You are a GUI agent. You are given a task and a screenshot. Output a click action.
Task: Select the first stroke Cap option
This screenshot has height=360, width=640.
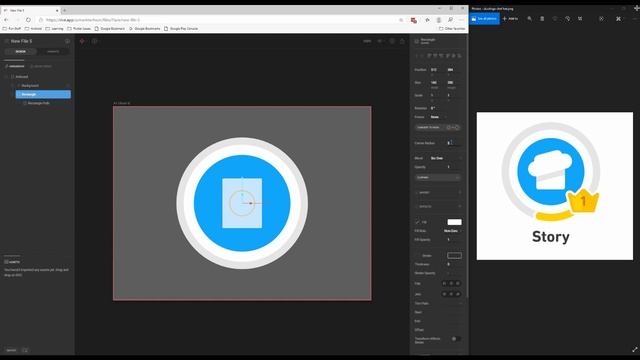(x=444, y=283)
